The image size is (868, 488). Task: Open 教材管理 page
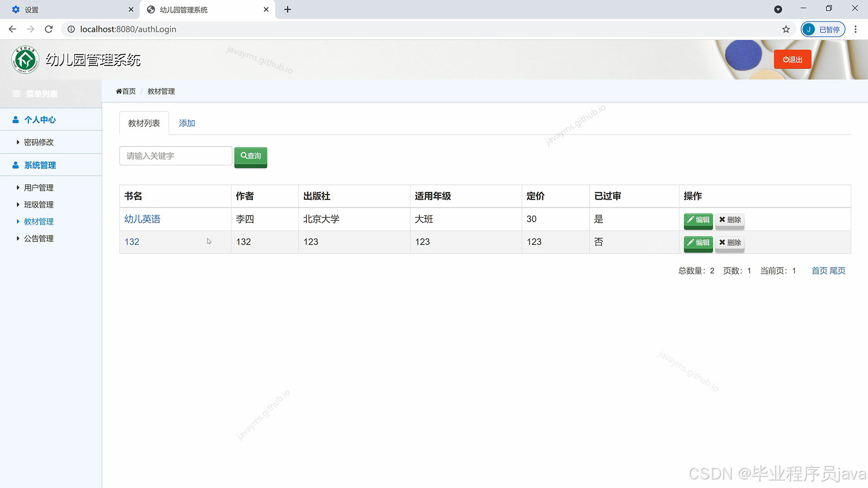coord(39,221)
